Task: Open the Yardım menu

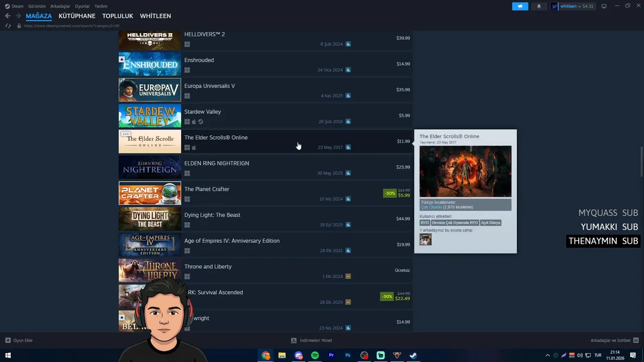Action: [101, 6]
